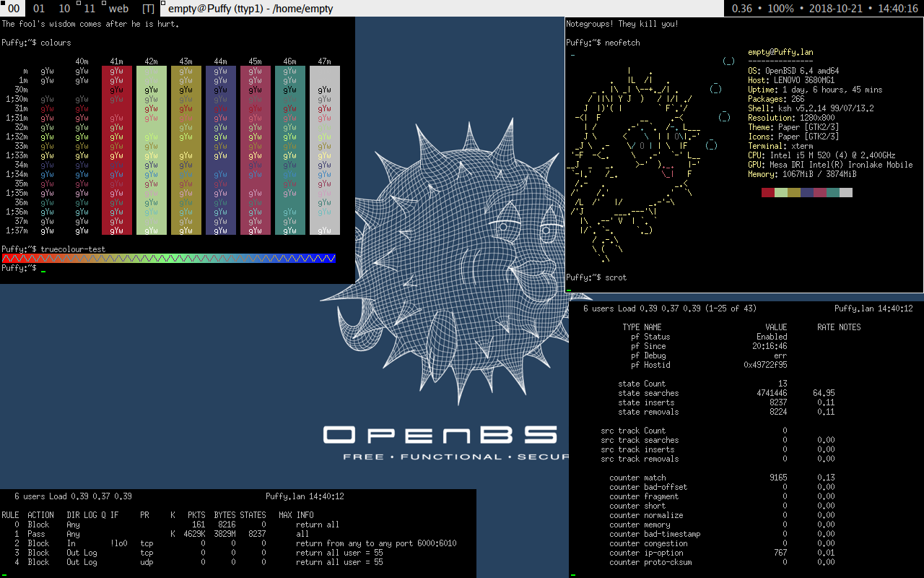Click the Uptime line in neofetch
924x578 pixels.
point(815,90)
